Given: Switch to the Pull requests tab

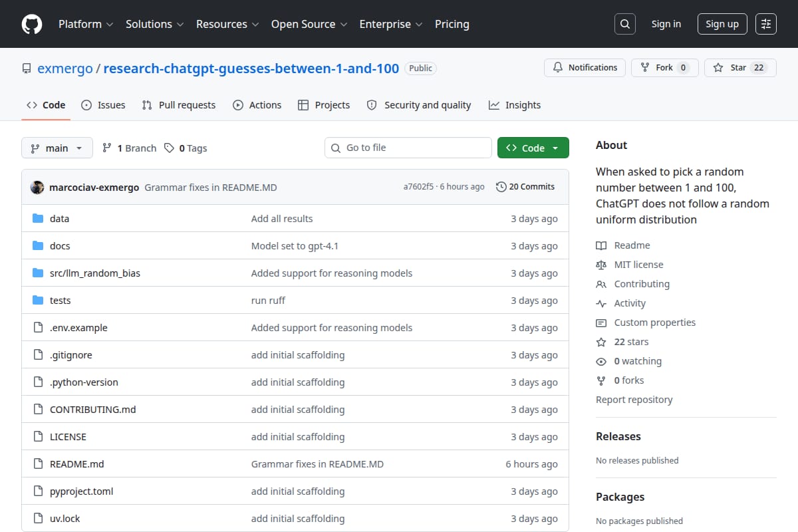Looking at the screenshot, I should coord(179,105).
